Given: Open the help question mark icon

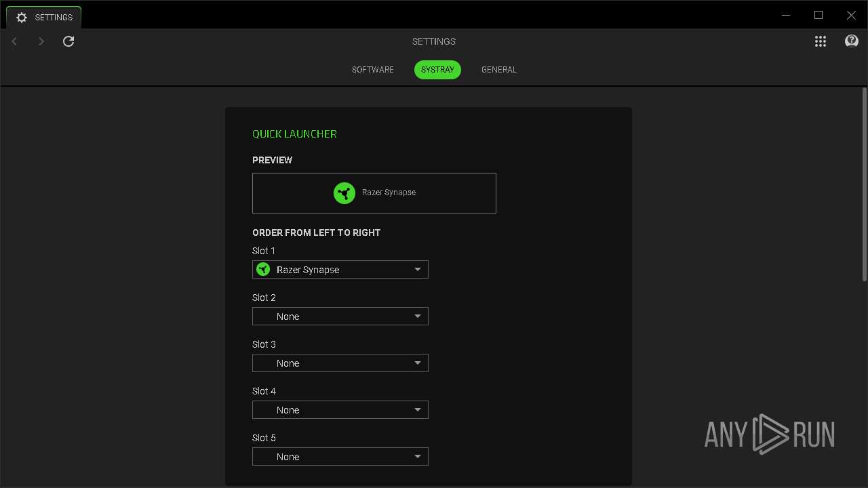Looking at the screenshot, I should point(852,41).
